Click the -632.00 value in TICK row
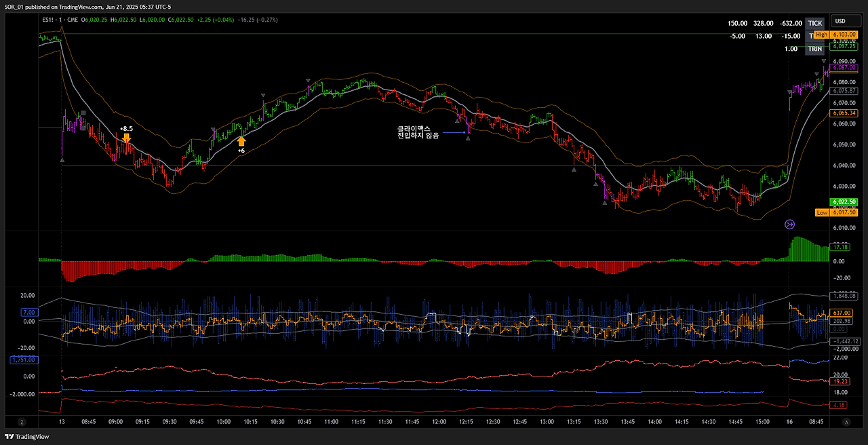 [x=791, y=23]
